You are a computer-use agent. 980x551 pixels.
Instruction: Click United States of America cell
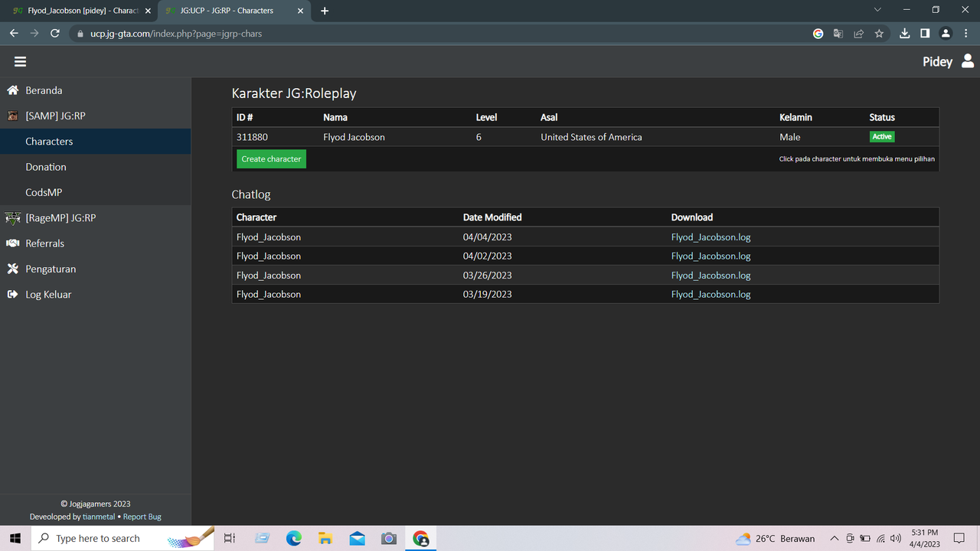[x=591, y=137]
